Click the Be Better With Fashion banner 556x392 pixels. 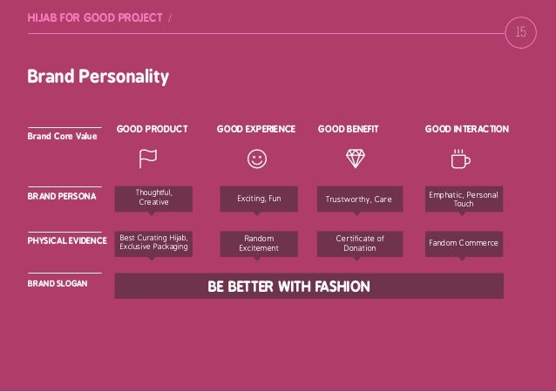tap(309, 286)
